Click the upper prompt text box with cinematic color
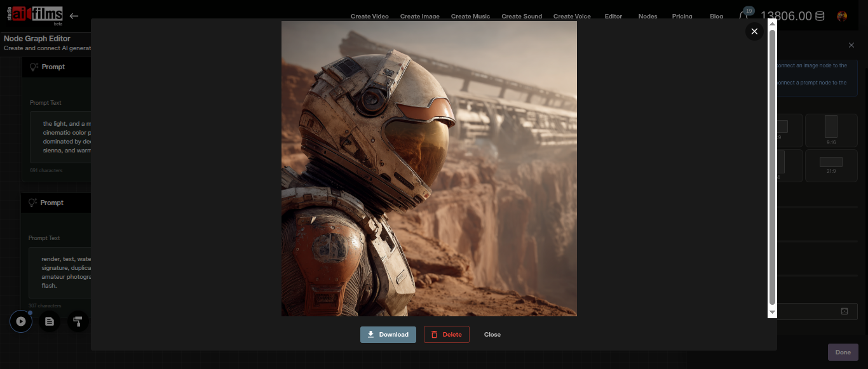This screenshot has width=868, height=369. pos(60,137)
